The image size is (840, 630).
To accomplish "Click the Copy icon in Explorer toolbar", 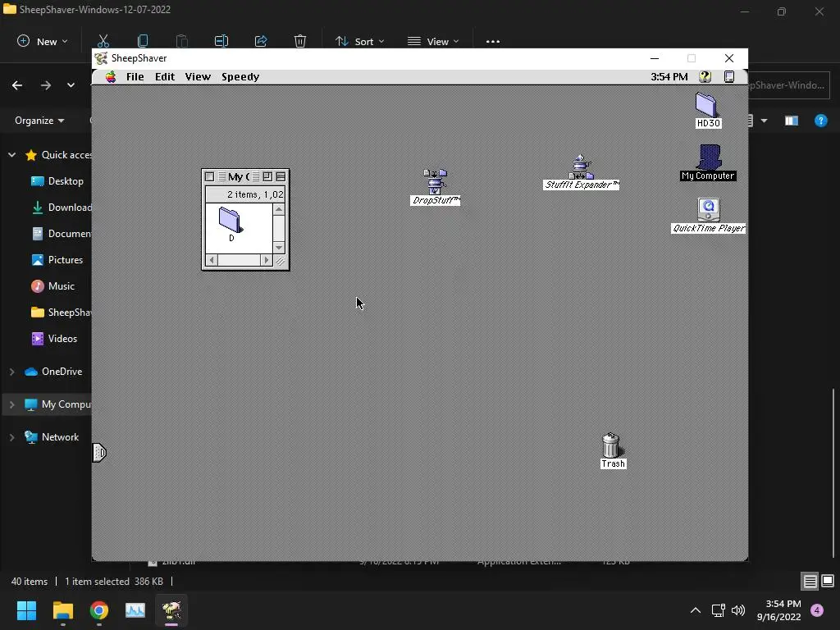I will [143, 41].
